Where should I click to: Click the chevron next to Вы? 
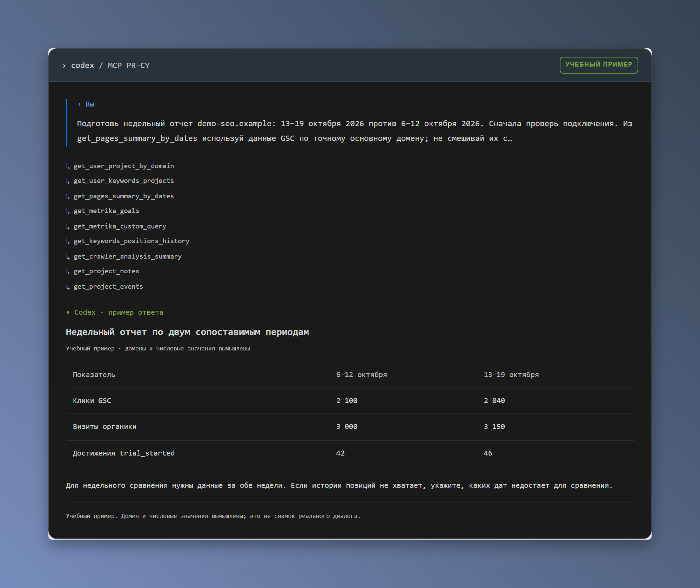(79, 104)
